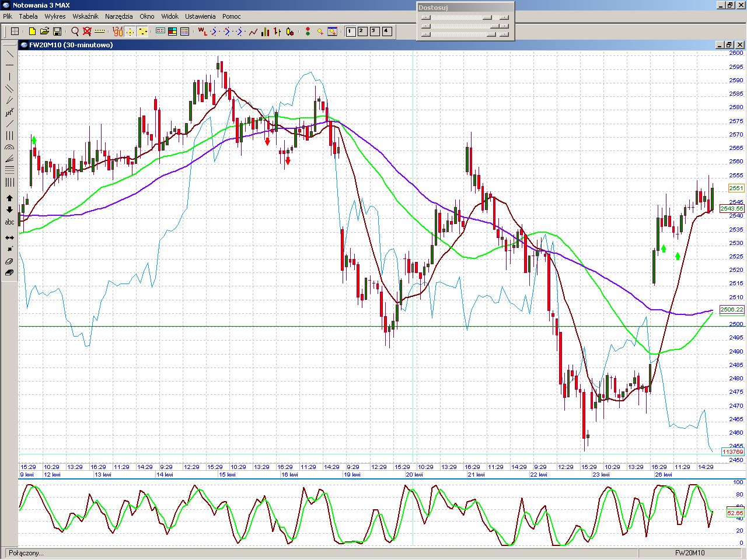This screenshot has height=560, width=747.
Task: Pick the eraser tool in left sidebar
Action: tap(9, 261)
